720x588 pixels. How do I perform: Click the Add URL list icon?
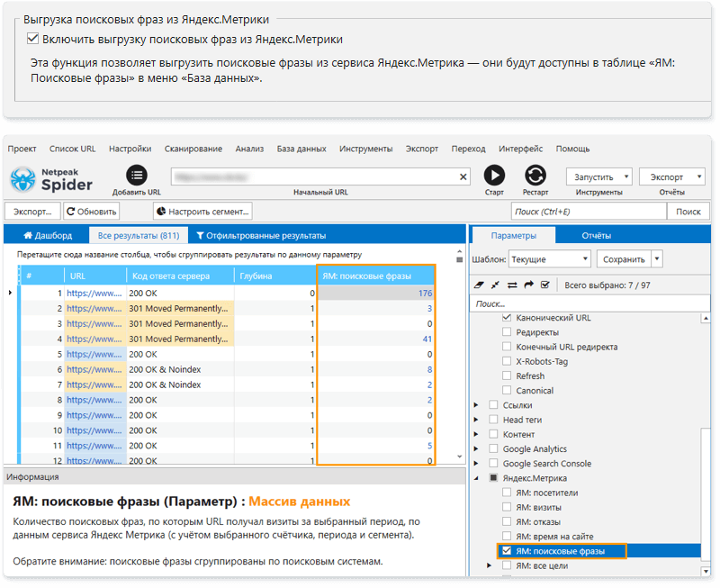(137, 175)
